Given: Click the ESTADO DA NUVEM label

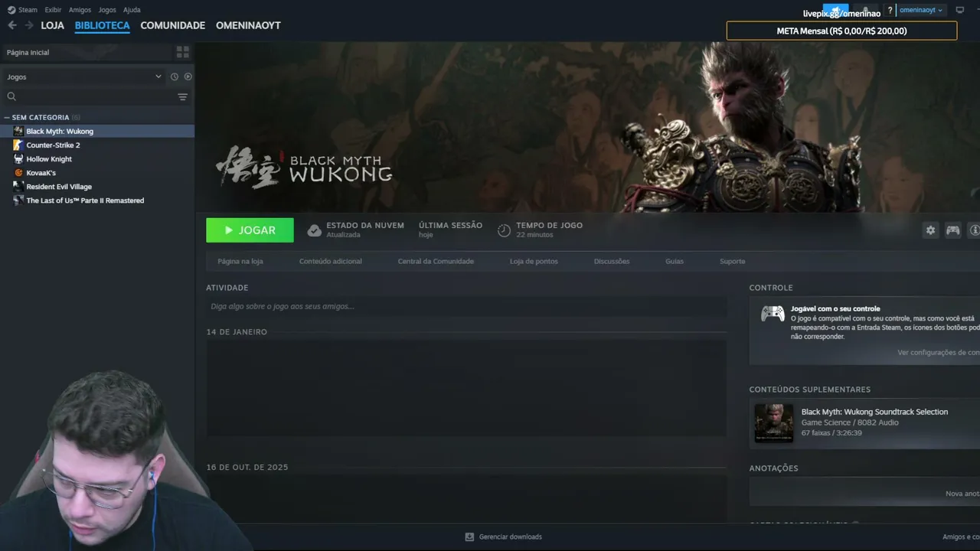Looking at the screenshot, I should click(x=365, y=225).
